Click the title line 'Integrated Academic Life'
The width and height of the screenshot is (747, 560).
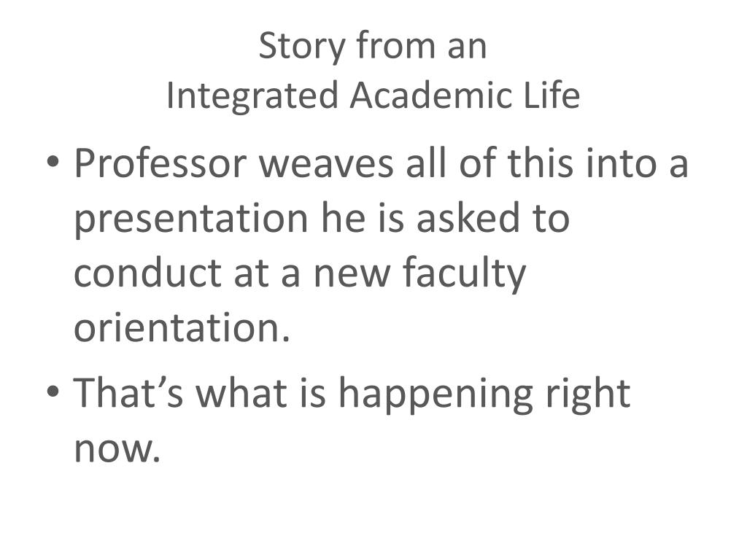click(x=373, y=96)
